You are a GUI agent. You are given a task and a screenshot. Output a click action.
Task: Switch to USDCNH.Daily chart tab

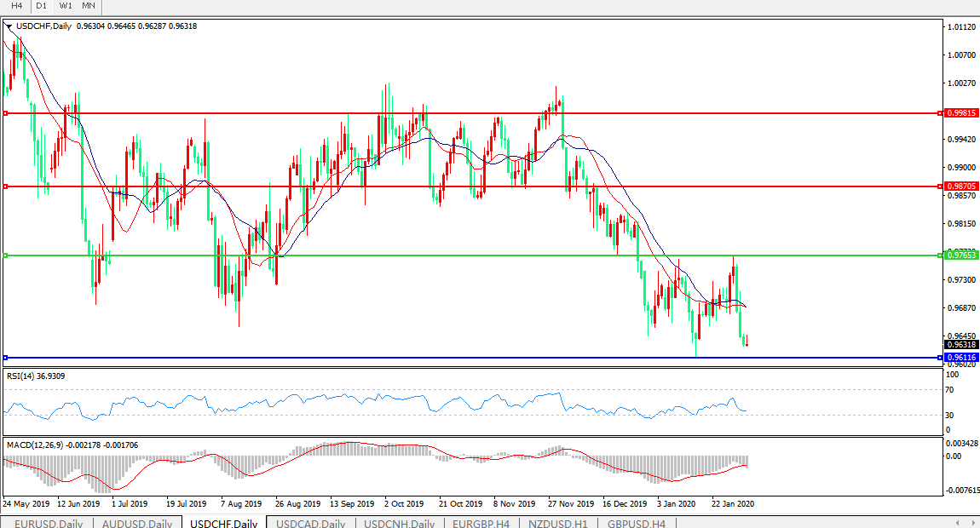click(399, 523)
